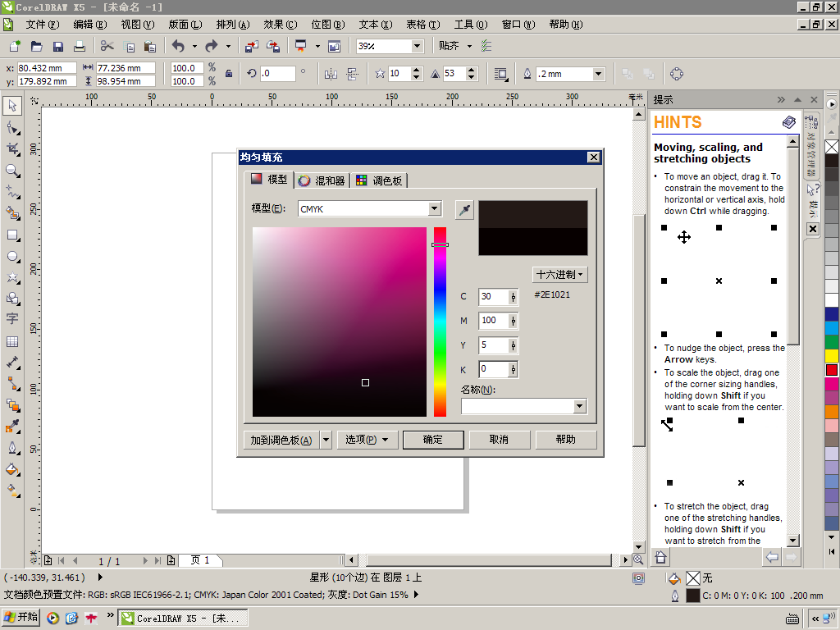840x630 pixels.
Task: Select the Shape tool in the toolbox
Action: [12, 128]
